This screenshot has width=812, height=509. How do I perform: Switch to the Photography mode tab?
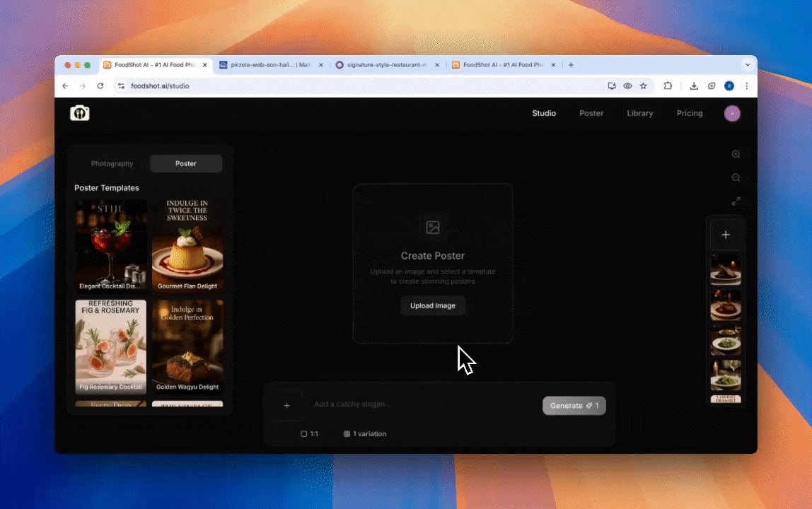coord(112,163)
